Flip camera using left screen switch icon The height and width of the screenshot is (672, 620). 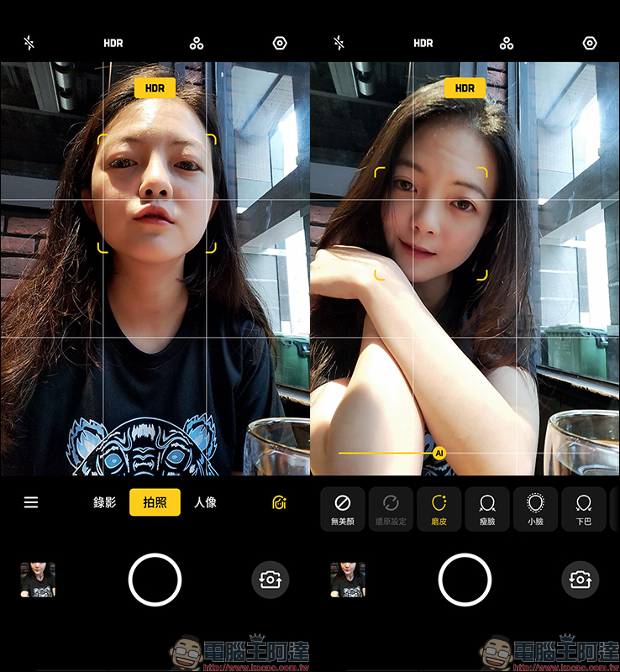point(271,580)
